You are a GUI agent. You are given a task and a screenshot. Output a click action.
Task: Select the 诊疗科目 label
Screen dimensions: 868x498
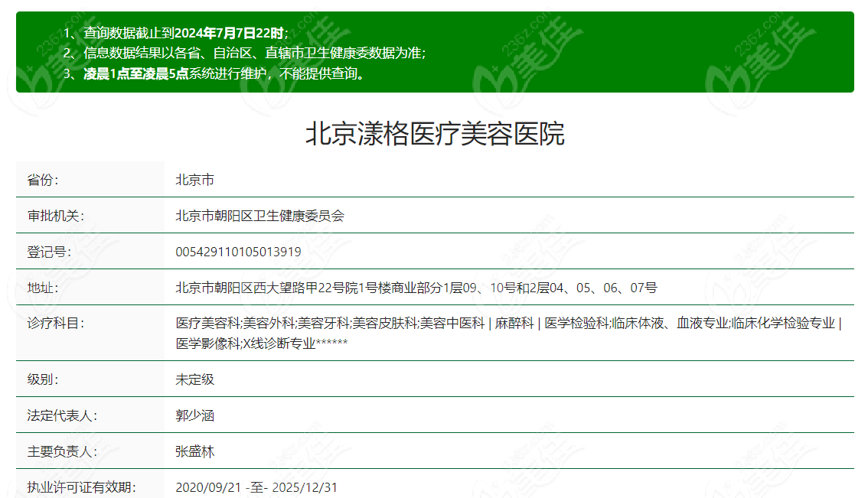[x=55, y=323]
